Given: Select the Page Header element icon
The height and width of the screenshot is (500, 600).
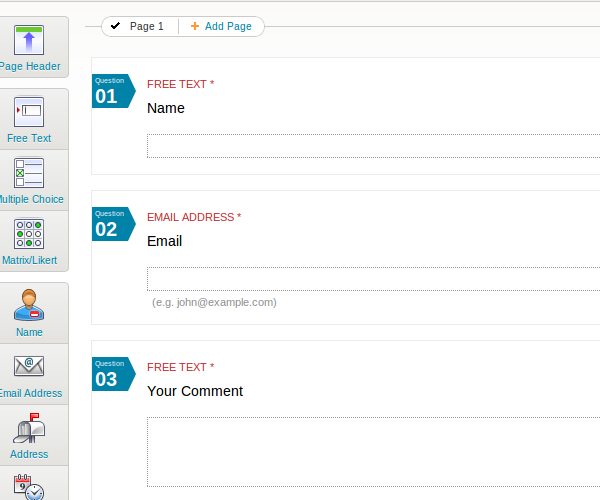Looking at the screenshot, I should (29, 40).
